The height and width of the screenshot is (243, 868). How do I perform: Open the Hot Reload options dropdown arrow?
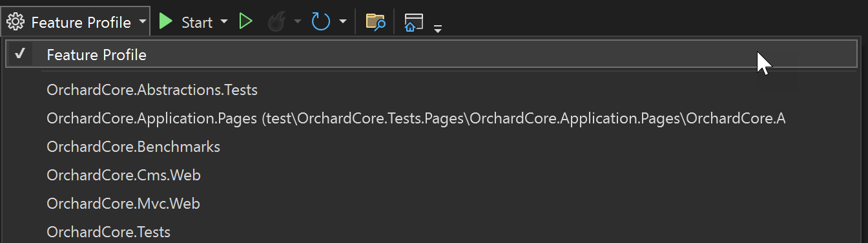(298, 22)
